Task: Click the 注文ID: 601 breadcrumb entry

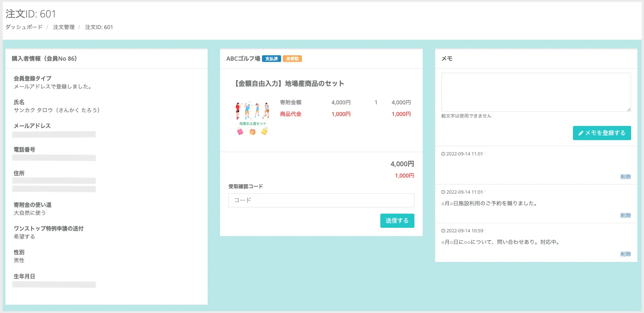Action: click(98, 27)
